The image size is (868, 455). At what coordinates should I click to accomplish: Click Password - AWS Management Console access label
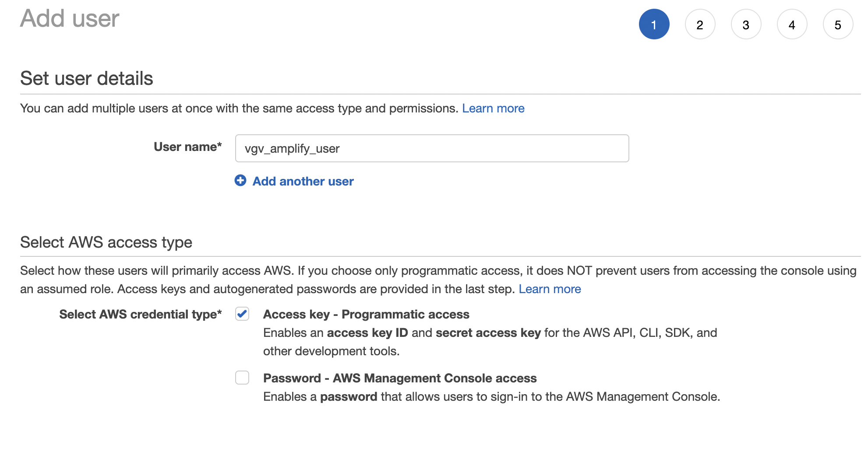[x=400, y=378]
